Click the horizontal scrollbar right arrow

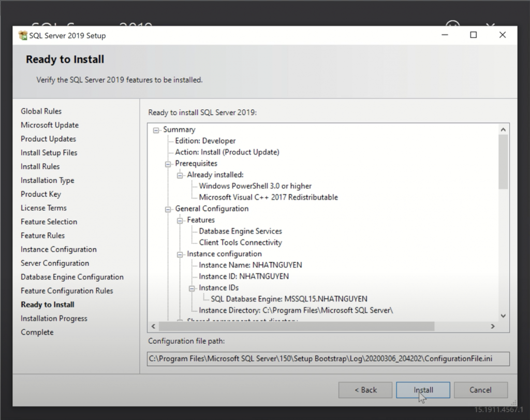(493, 326)
